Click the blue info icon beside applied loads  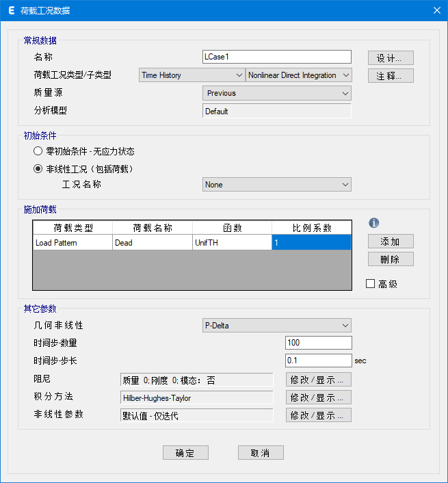373,223
